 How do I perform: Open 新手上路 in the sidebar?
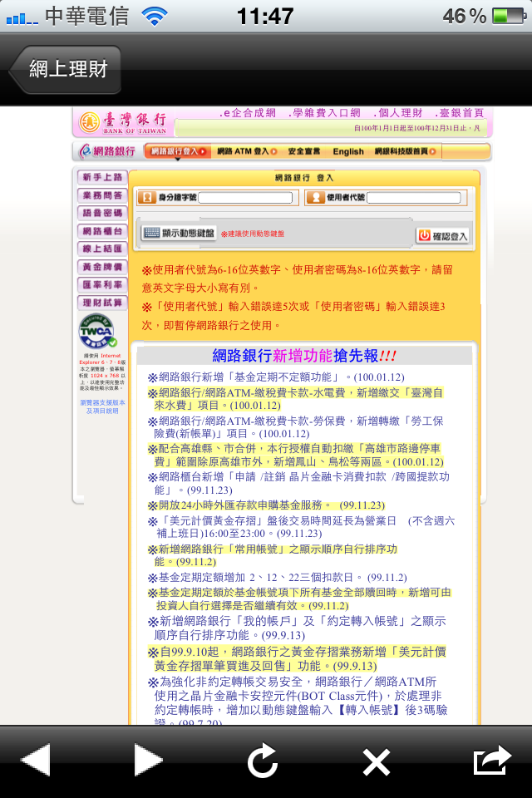(x=102, y=177)
